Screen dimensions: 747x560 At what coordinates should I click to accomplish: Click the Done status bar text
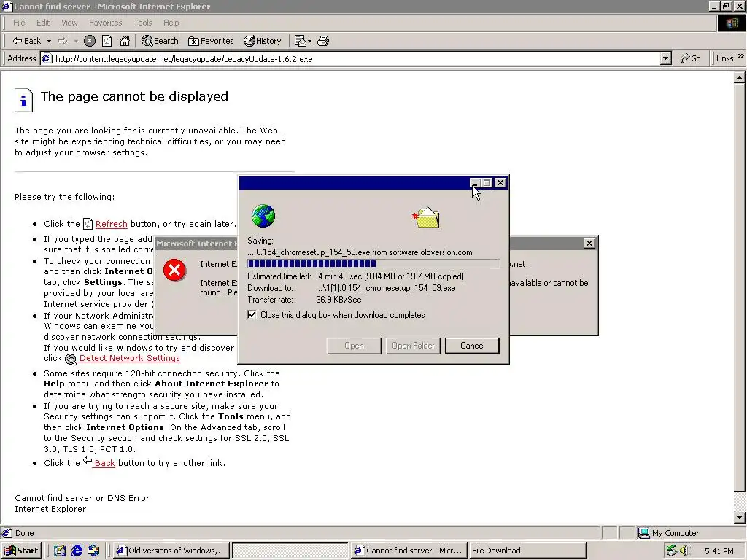click(24, 533)
